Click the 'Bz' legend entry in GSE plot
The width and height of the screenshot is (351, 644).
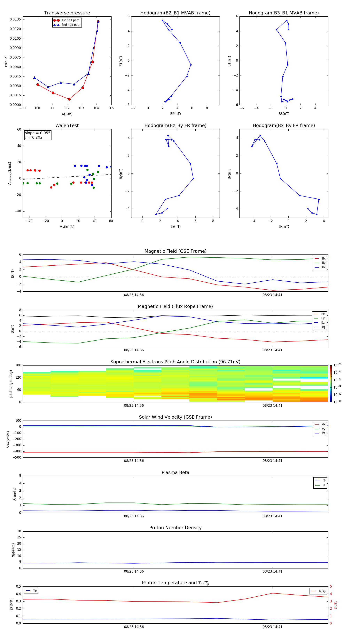(320, 267)
